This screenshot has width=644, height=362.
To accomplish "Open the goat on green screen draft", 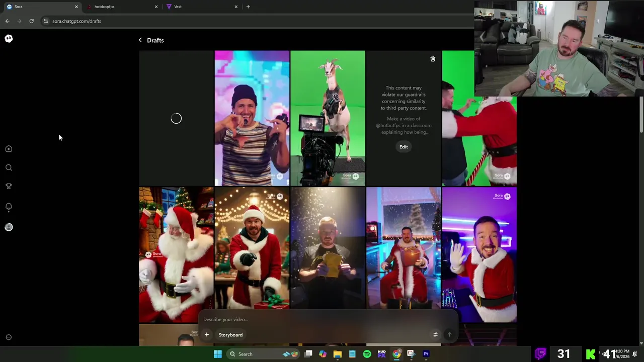I will [x=328, y=118].
